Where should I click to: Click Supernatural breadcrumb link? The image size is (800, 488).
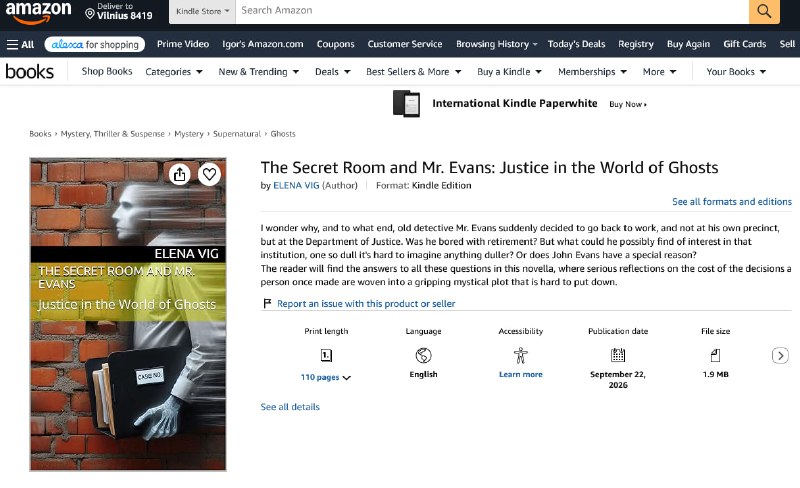coord(237,134)
